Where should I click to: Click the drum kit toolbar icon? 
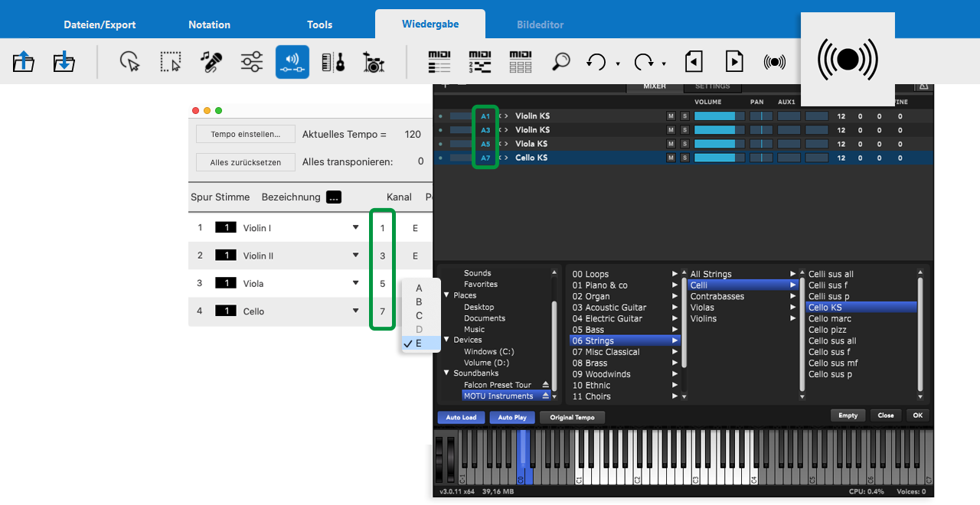pos(373,62)
